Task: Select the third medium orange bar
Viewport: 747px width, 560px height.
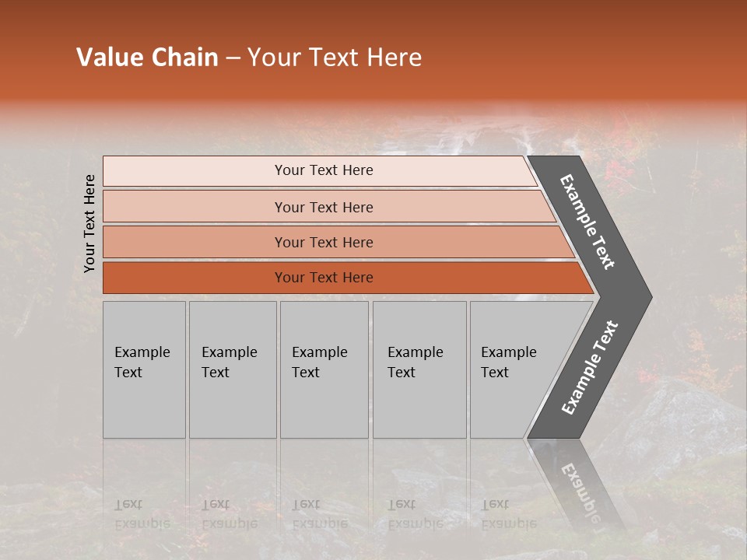Action: coord(324,242)
